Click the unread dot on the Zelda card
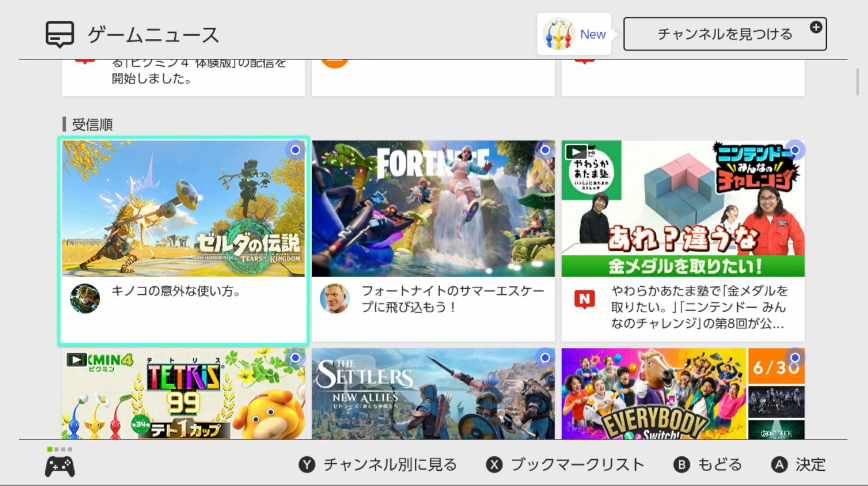The image size is (868, 486). tap(295, 150)
